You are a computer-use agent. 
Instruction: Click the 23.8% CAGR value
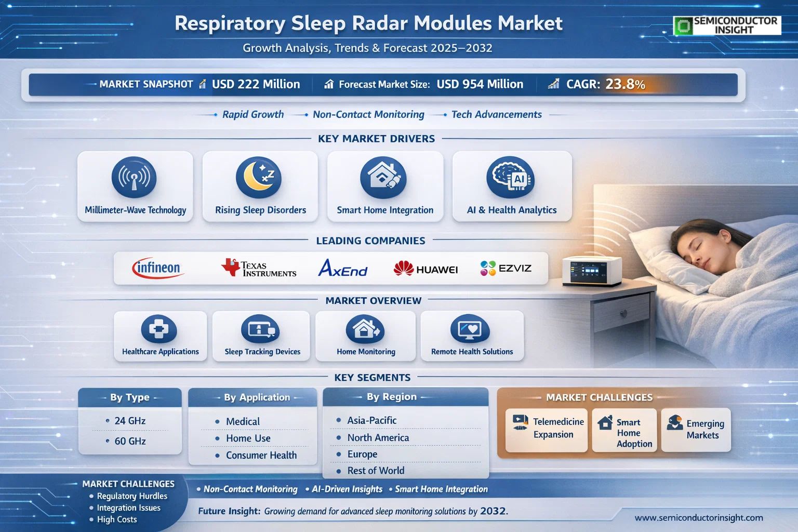[625, 84]
